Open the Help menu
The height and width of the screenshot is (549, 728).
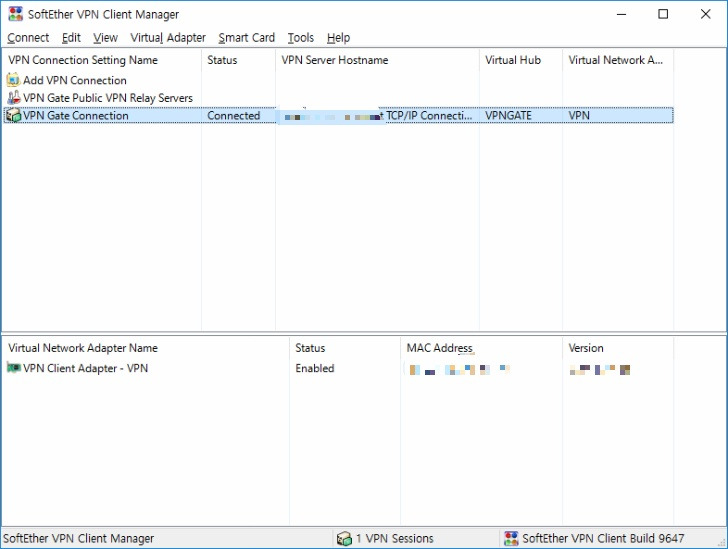[x=338, y=38]
